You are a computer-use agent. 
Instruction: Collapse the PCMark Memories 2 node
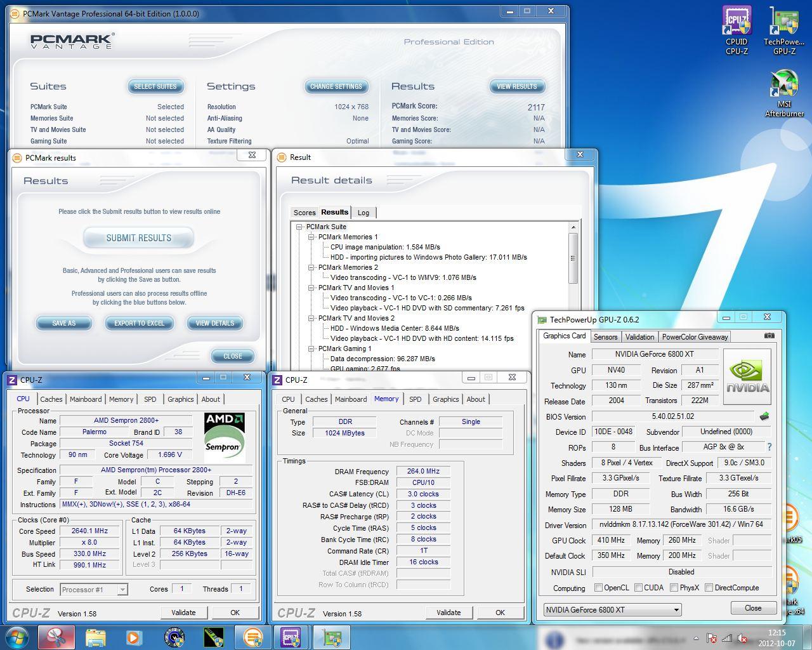point(311,267)
